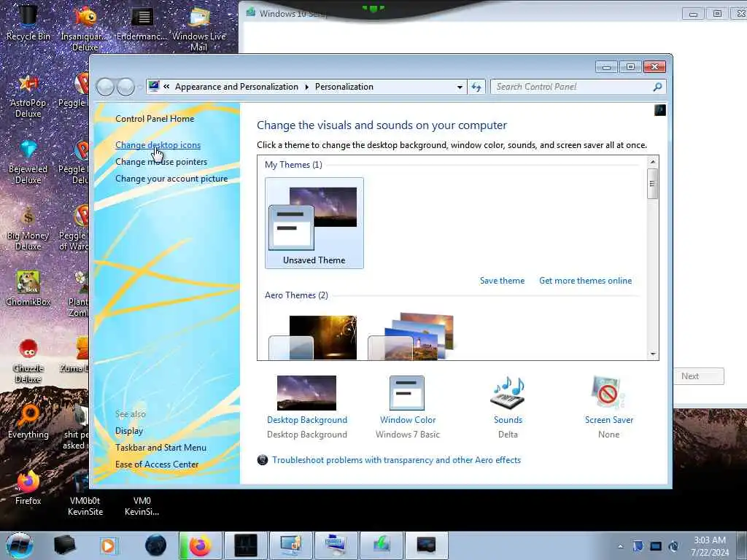This screenshot has height=560, width=747.
Task: Open the black box taskbar icon
Action: [x=64, y=545]
